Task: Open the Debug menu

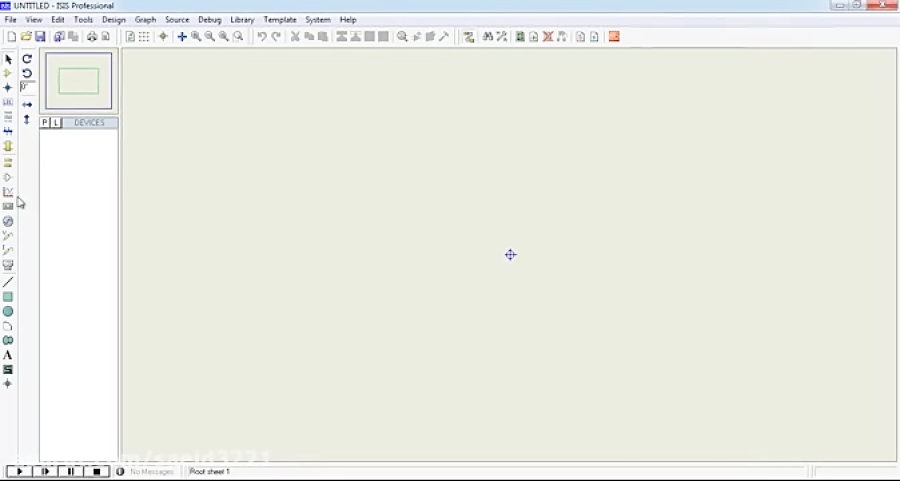Action: pos(209,20)
